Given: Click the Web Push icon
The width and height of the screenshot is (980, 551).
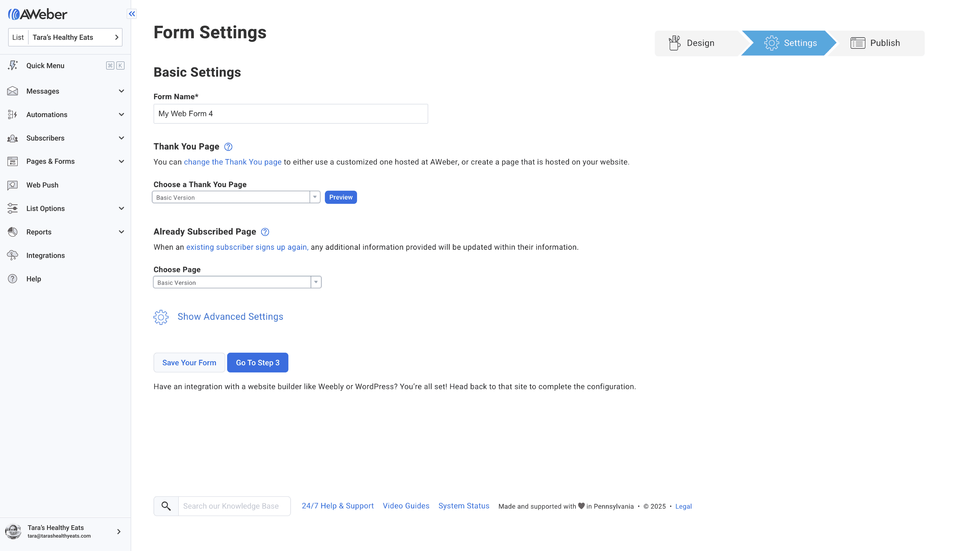Looking at the screenshot, I should 13,185.
